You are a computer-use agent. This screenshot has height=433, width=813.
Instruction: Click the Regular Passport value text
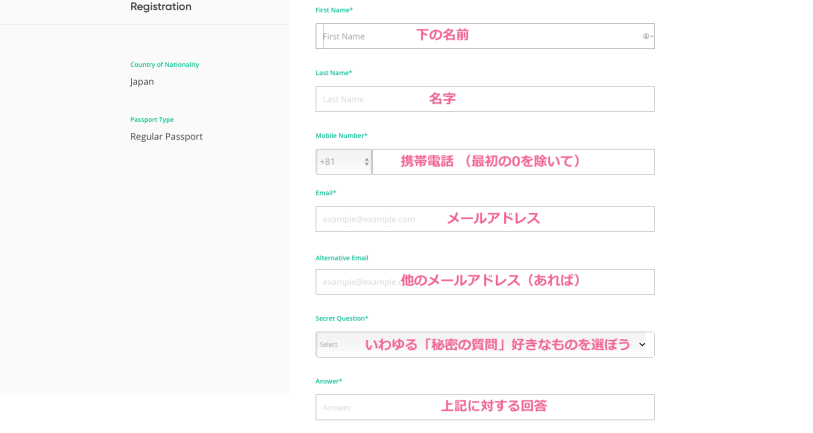pos(166,137)
